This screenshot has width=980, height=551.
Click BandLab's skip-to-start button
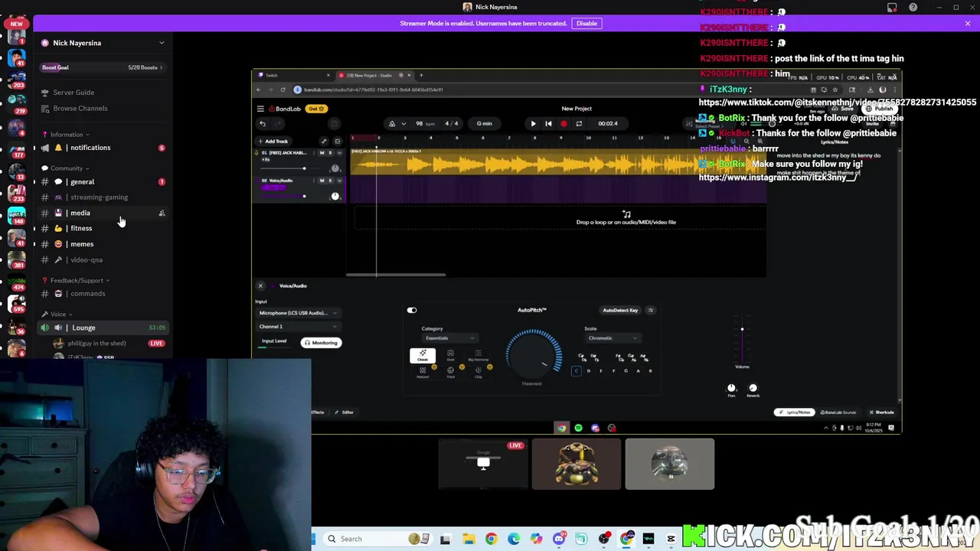pos(548,123)
